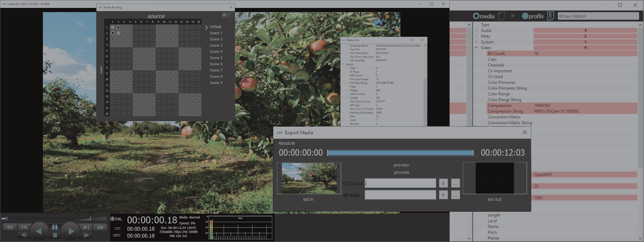This screenshot has width=644, height=242.
Task: Toggle the routing node at source 16, output 16
Action: (198, 113)
